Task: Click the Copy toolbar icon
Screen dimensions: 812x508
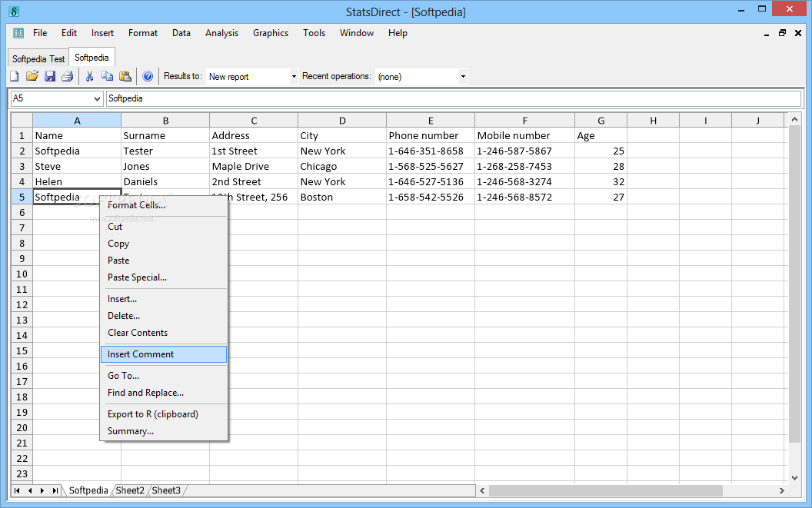Action: click(x=107, y=76)
